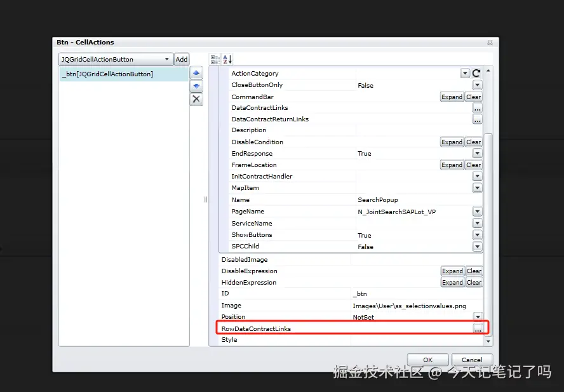
Task: Expand the CommandBar property
Action: click(x=452, y=97)
